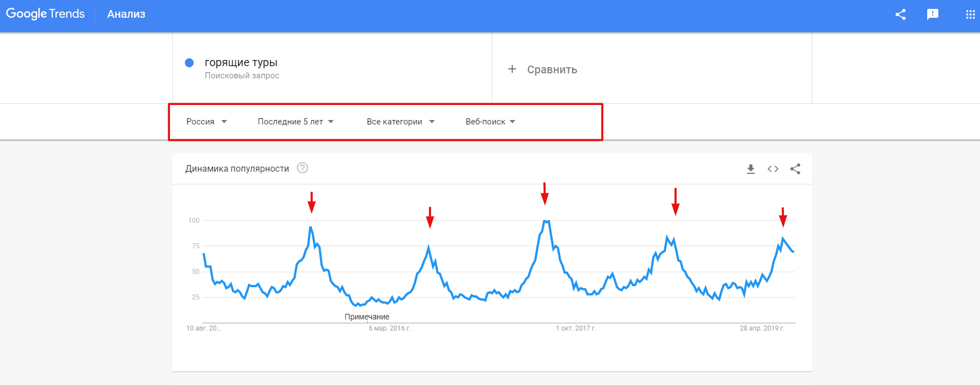Click the share icon in top header
The height and width of the screenshot is (385, 980).
pos(901,14)
